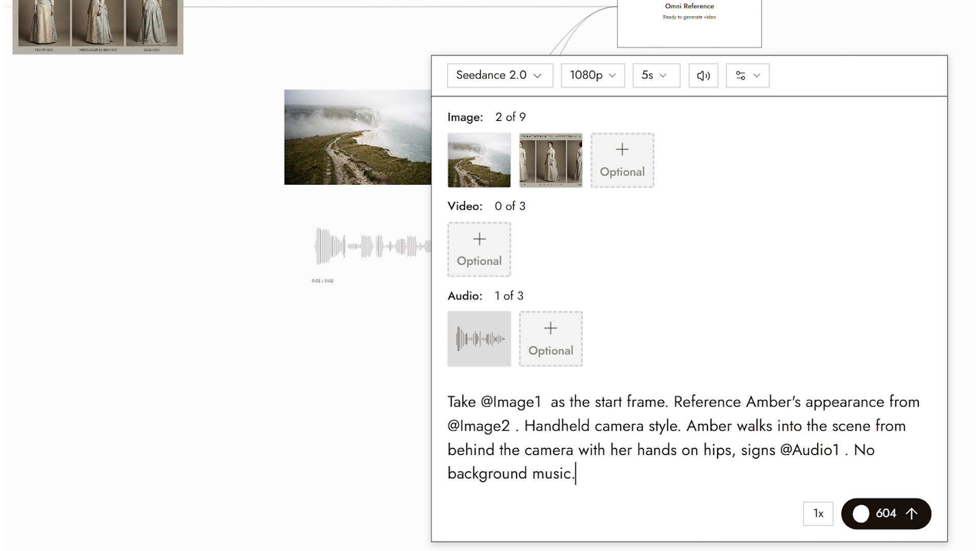Select the Omni Reference node

[x=689, y=23]
